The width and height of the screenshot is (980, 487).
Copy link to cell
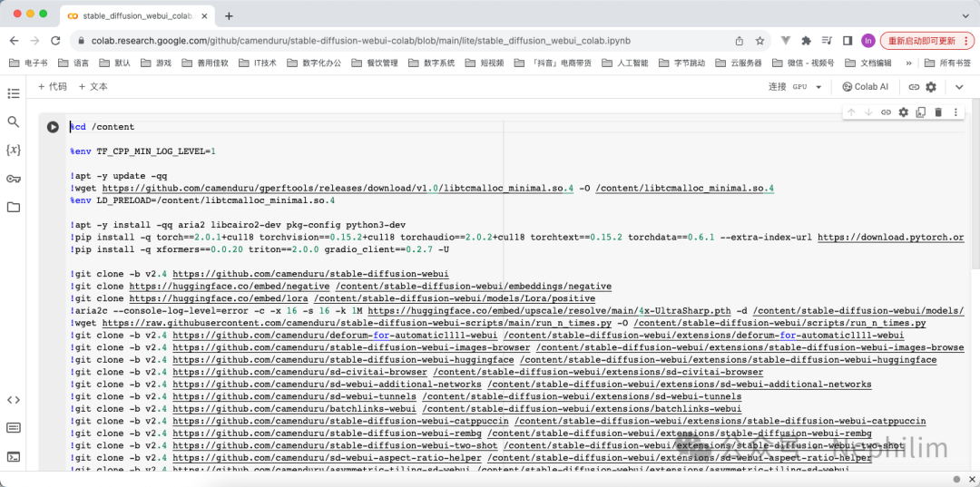pos(886,112)
